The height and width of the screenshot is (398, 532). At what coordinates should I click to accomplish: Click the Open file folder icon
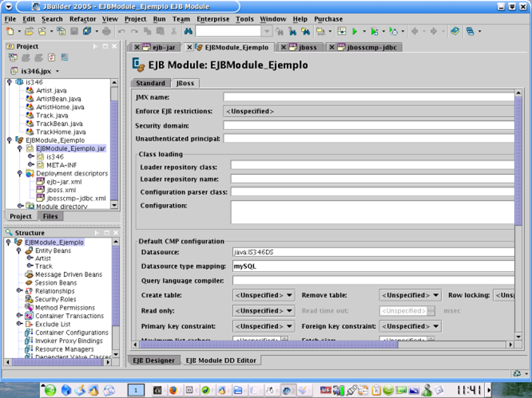tap(28, 31)
